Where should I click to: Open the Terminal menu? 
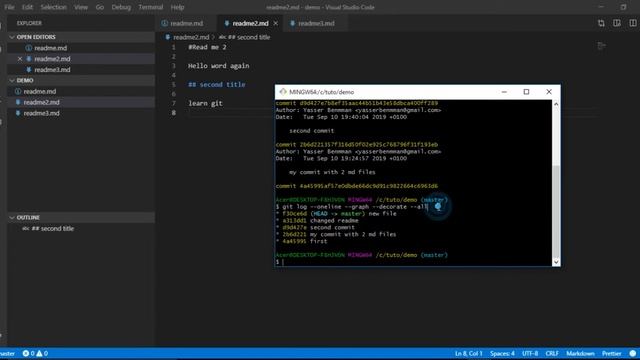[151, 7]
